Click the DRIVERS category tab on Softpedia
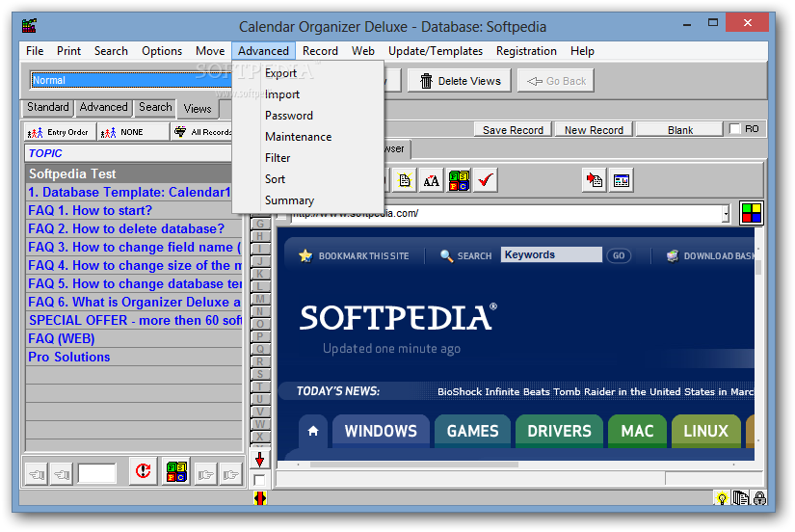The image size is (795, 532). click(x=559, y=431)
